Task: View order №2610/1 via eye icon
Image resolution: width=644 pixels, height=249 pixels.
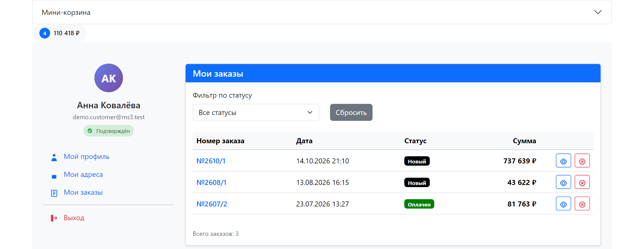Action: point(563,161)
